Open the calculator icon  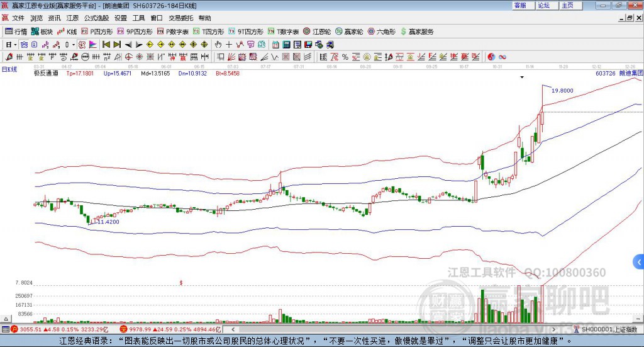point(287,45)
